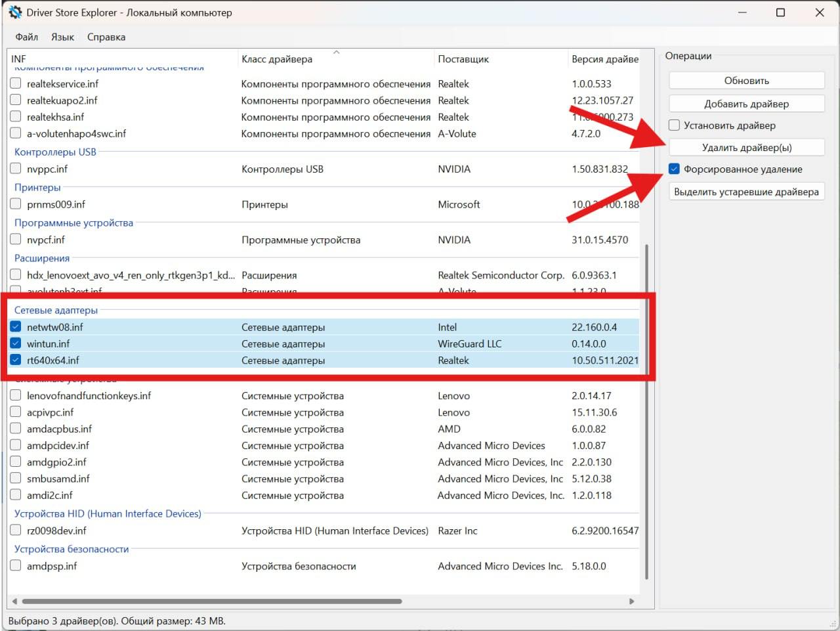Click the Driver Store Explorer title bar icon
This screenshot has height=631, width=840.
coord(15,12)
